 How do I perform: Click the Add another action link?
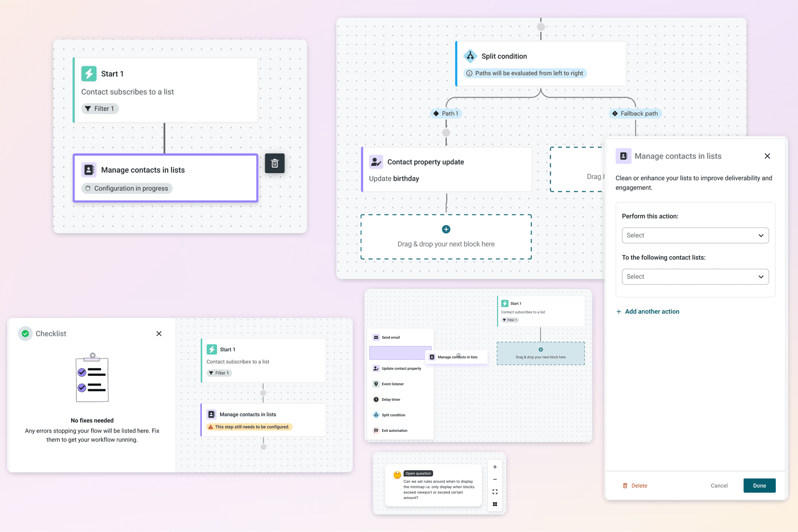[651, 312]
